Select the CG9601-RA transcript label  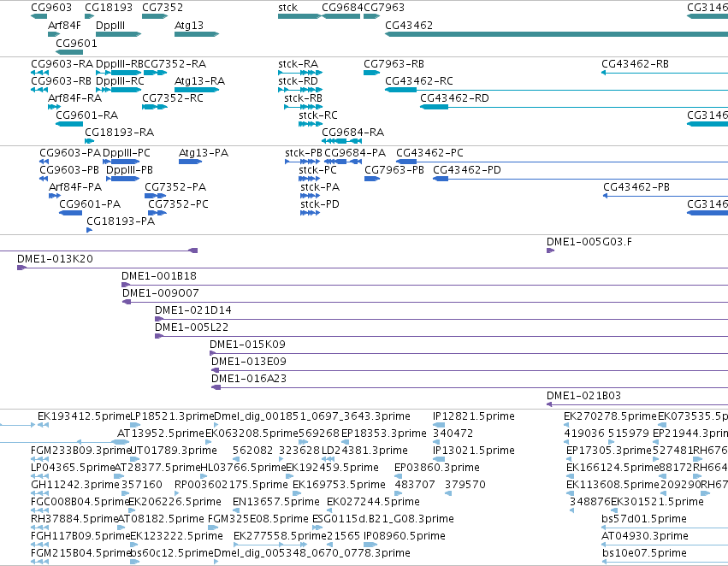coord(86,115)
